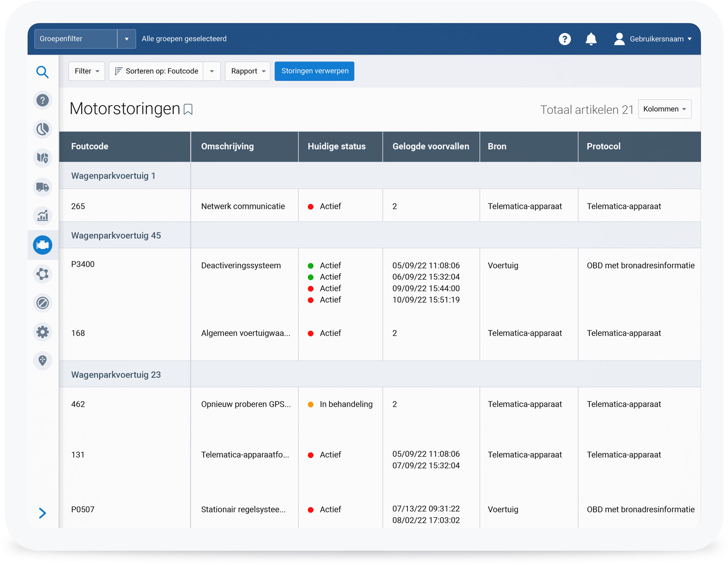Screen dimensions: 728x565
Task: Click the user avatar icon
Action: pos(619,39)
